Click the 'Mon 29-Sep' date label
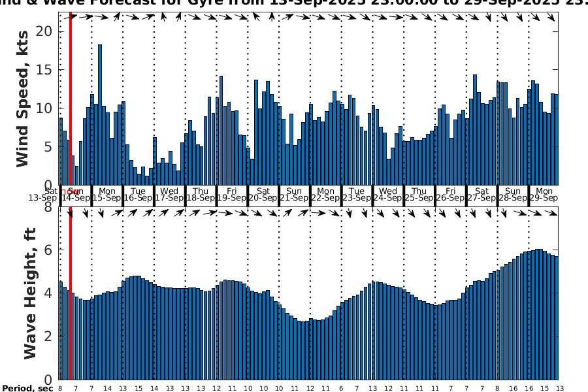Screen dimensions: 588x392 click(544, 194)
